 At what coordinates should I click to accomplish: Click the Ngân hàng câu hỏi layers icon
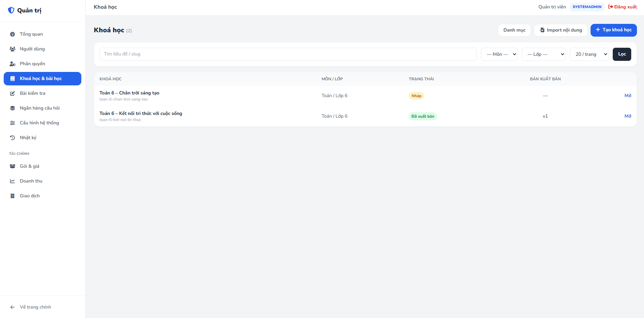point(12,108)
